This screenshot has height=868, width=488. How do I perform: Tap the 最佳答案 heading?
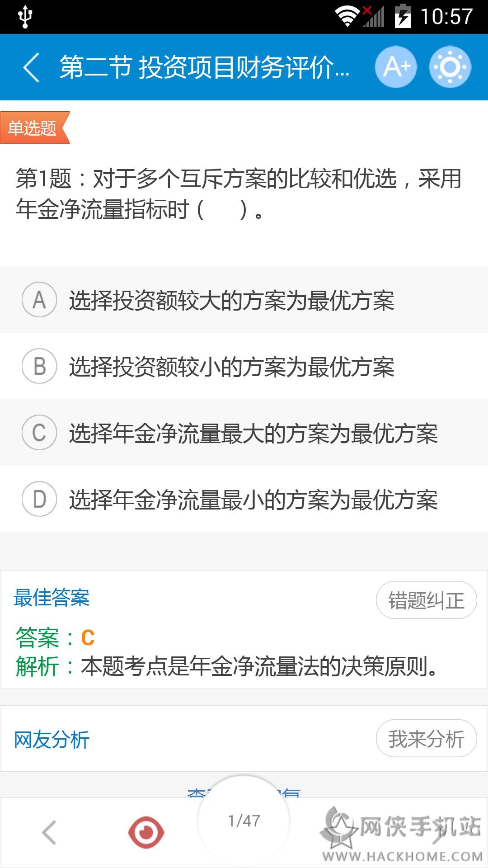(52, 598)
